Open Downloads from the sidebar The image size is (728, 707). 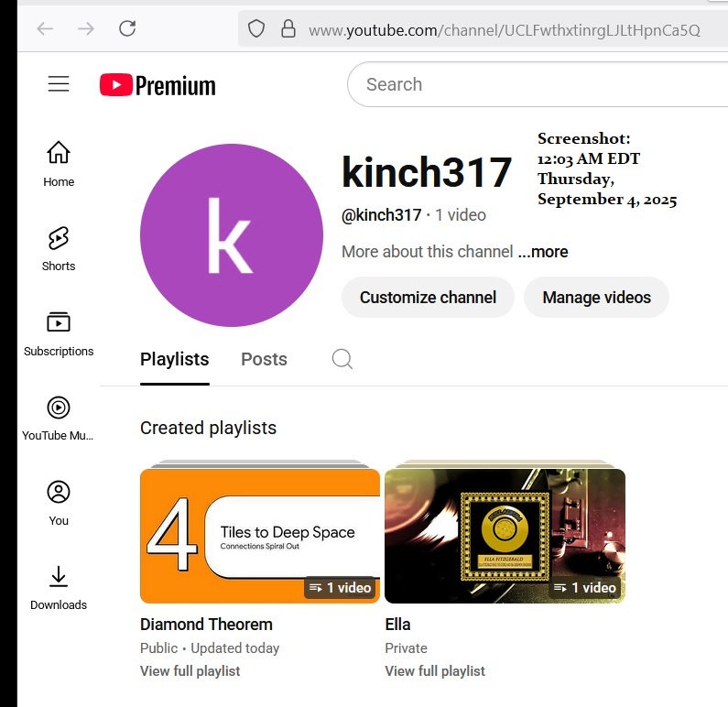[x=59, y=587]
